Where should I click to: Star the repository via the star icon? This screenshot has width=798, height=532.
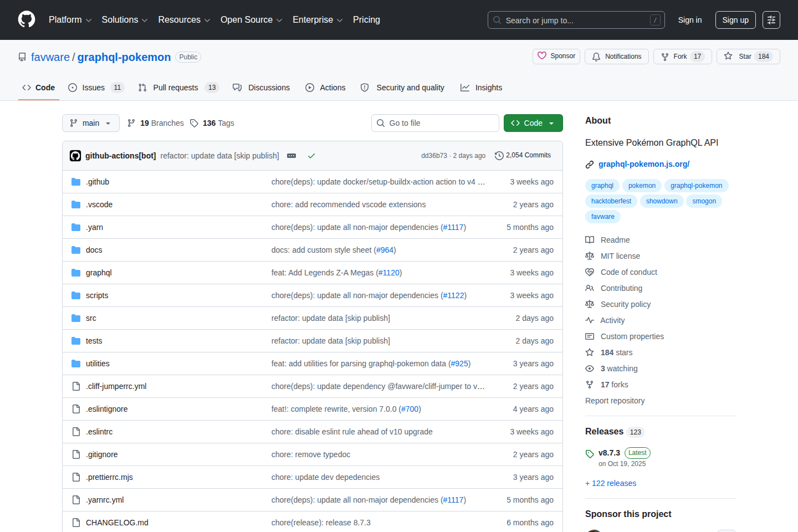pyautogui.click(x=728, y=56)
